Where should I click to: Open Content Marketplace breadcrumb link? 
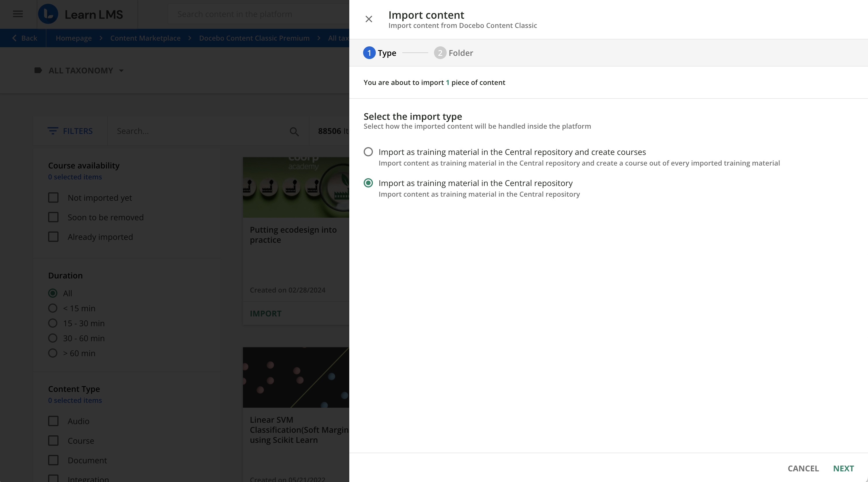145,38
